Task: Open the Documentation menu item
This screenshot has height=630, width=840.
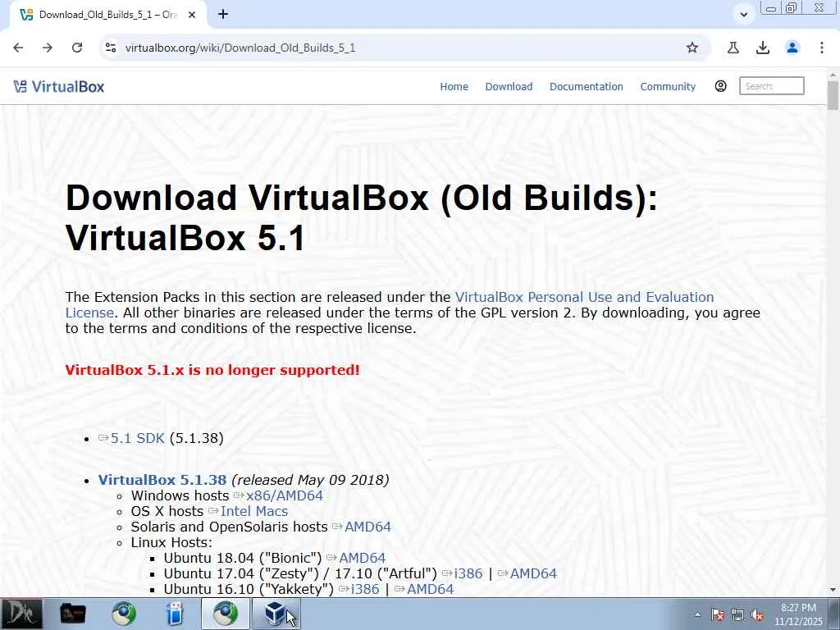Action: pos(586,86)
